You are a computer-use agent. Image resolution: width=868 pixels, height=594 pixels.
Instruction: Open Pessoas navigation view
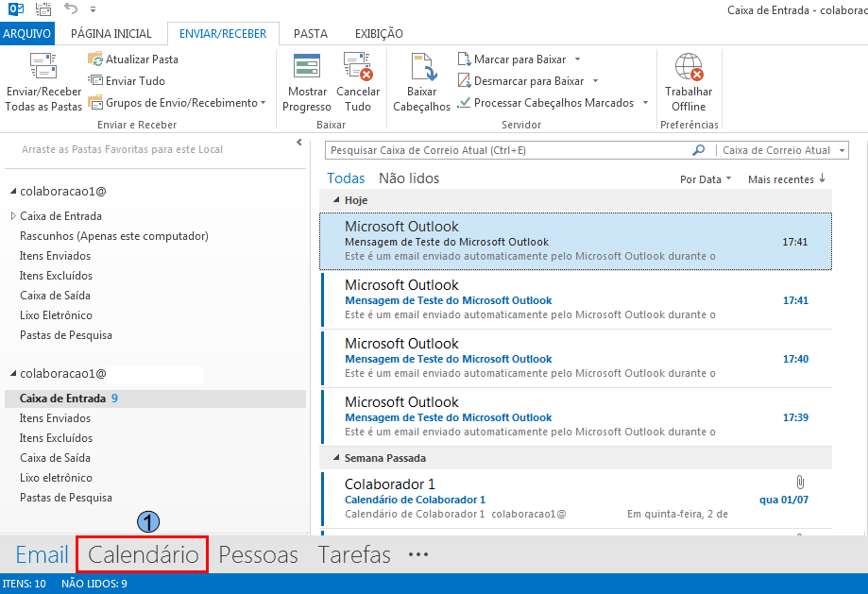click(x=258, y=554)
